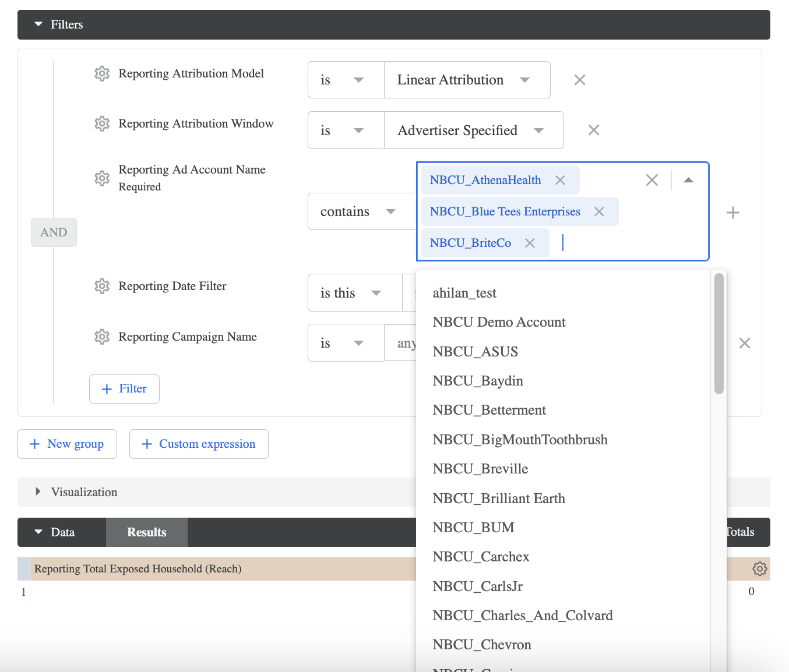Remove the NBCU_BriteCo tag
Image resolution: width=789 pixels, height=672 pixels.
pyautogui.click(x=530, y=243)
